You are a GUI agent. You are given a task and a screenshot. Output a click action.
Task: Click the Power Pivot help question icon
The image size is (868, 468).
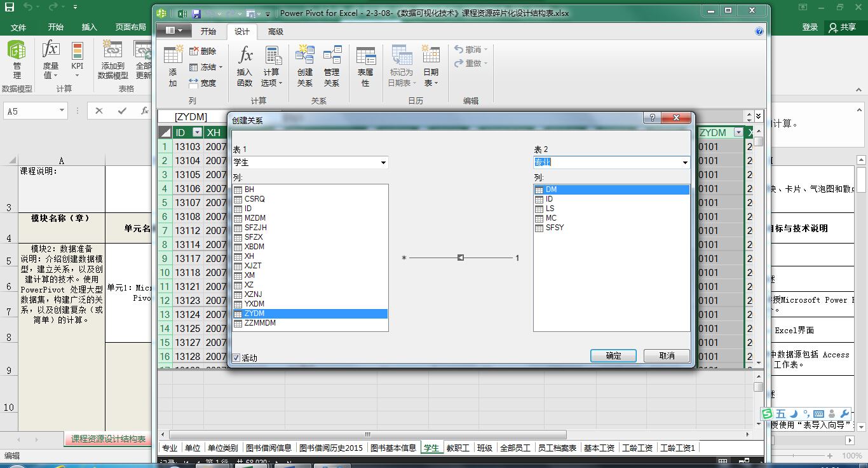click(x=759, y=31)
